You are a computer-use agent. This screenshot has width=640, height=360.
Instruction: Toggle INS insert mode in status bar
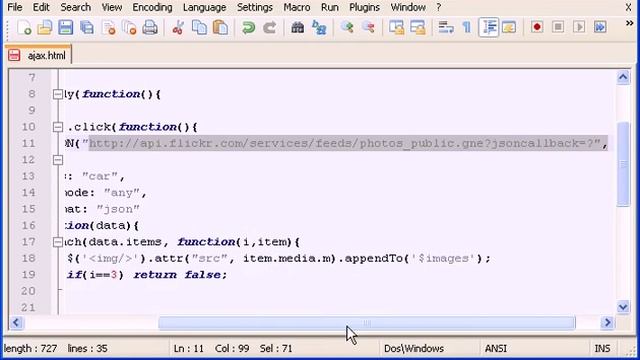click(602, 349)
